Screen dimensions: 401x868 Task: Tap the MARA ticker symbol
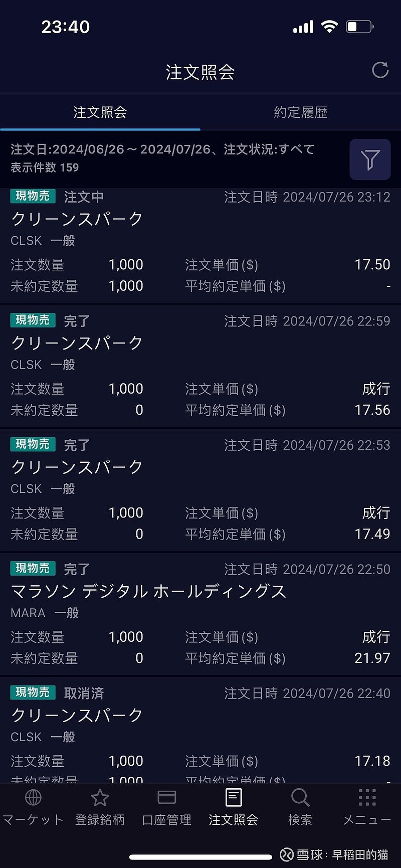[x=28, y=613]
